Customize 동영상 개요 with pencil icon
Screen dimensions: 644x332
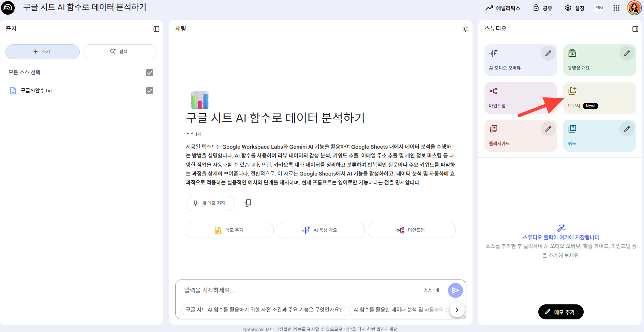(x=627, y=53)
